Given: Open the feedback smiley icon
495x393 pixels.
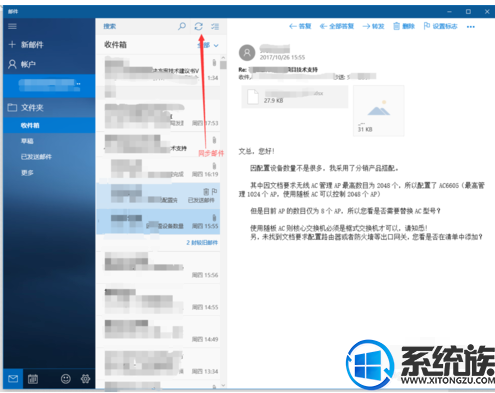Looking at the screenshot, I should [x=66, y=379].
